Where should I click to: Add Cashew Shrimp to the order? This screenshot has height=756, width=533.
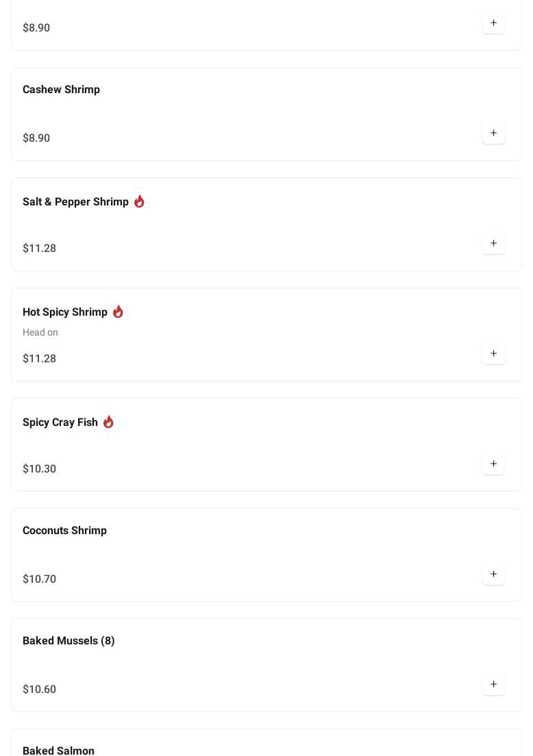(x=493, y=133)
